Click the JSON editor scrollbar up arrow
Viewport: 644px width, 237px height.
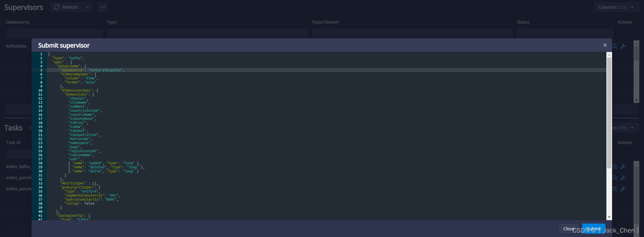point(609,55)
